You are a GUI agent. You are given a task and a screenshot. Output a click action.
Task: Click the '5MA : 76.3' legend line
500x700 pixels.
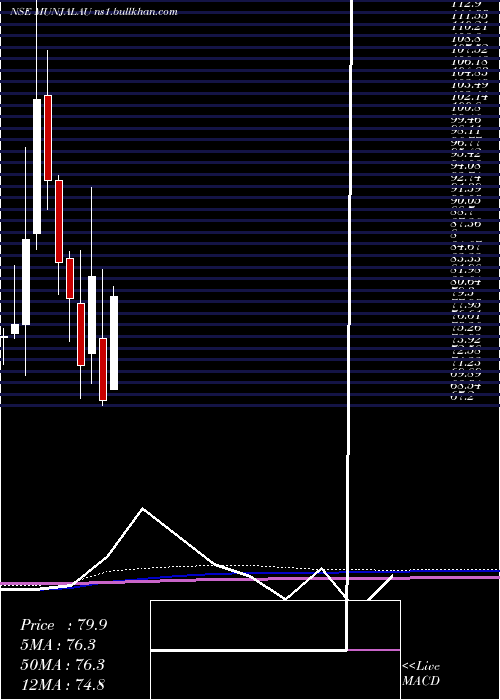(58, 645)
